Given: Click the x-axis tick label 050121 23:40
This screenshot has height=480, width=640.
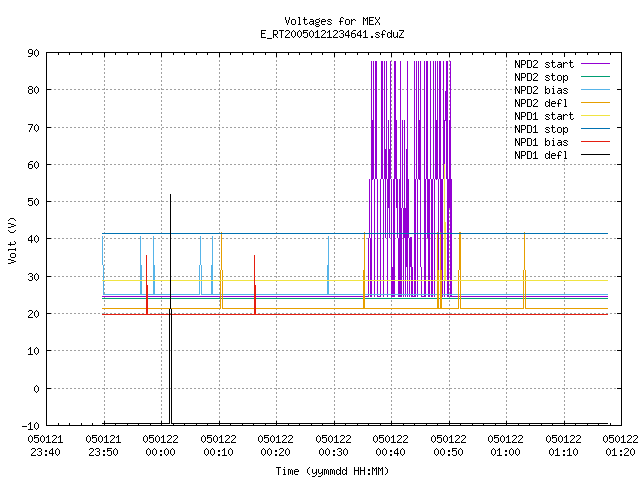Looking at the screenshot, I should coord(45,446).
